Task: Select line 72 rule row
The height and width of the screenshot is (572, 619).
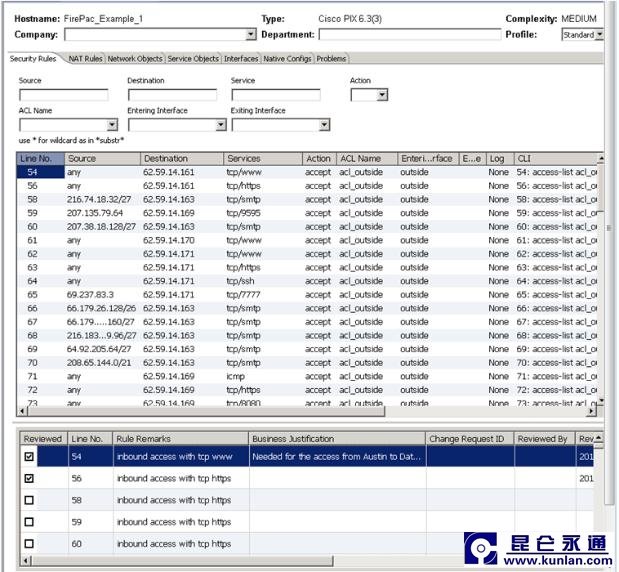Action: click(x=307, y=390)
